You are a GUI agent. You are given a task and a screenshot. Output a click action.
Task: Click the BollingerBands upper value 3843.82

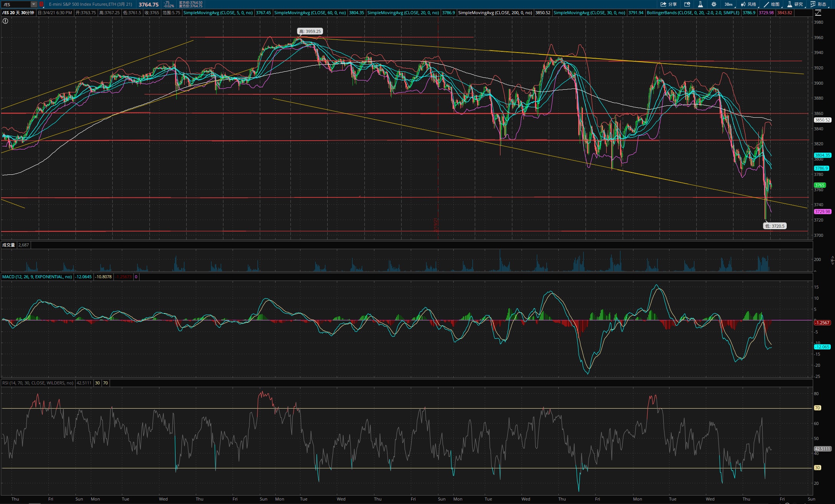[784, 13]
